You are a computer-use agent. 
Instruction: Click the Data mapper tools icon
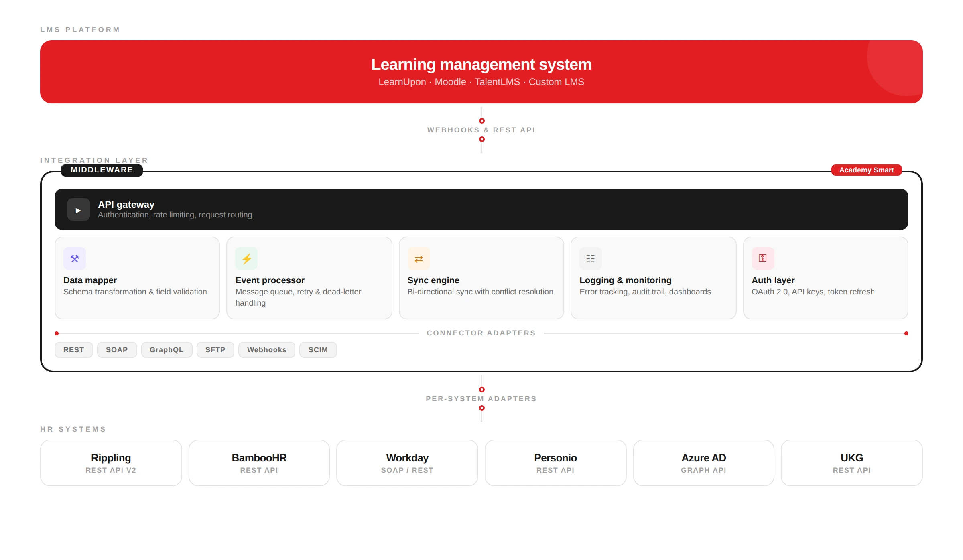pyautogui.click(x=75, y=258)
